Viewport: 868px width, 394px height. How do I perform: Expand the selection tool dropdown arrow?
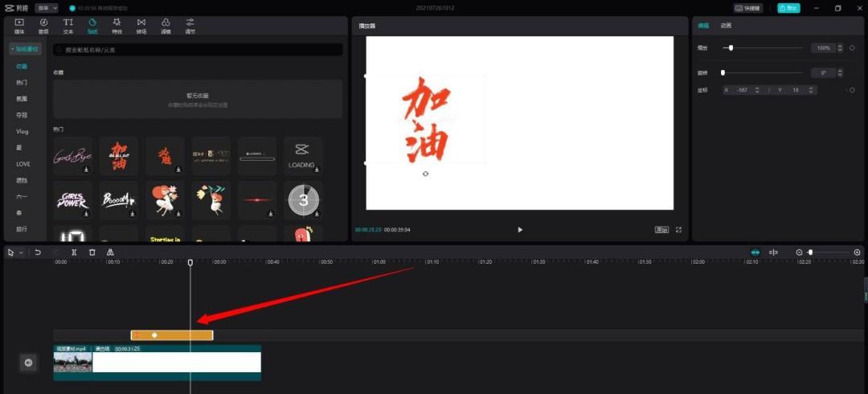[x=22, y=252]
